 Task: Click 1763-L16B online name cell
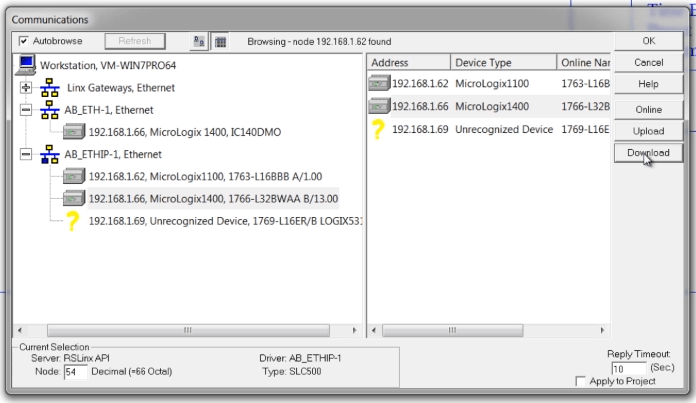coord(585,84)
